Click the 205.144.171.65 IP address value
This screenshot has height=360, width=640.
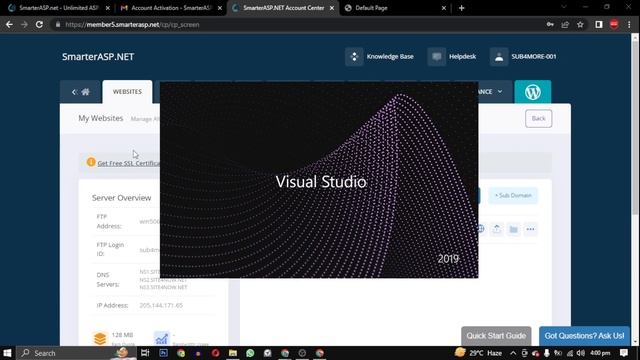[x=161, y=305]
